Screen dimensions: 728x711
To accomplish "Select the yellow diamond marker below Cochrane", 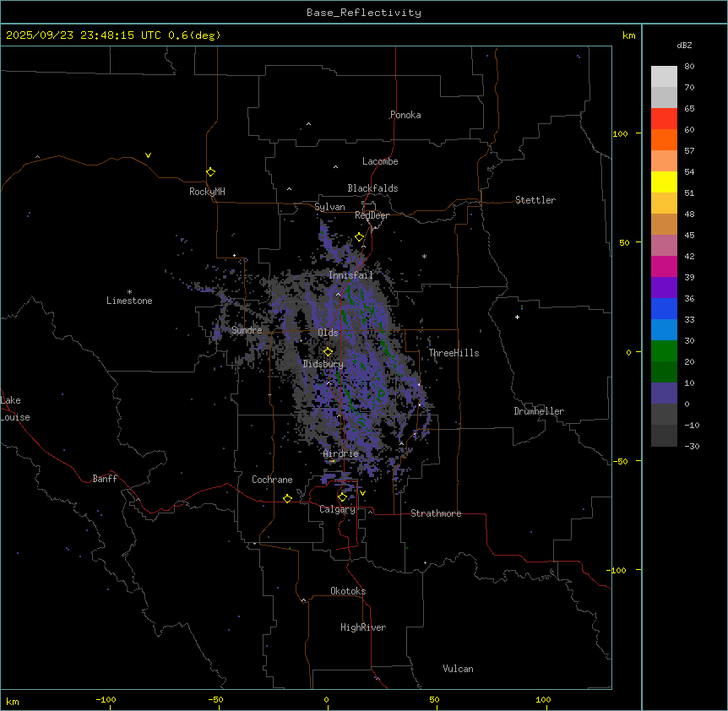I will (287, 499).
